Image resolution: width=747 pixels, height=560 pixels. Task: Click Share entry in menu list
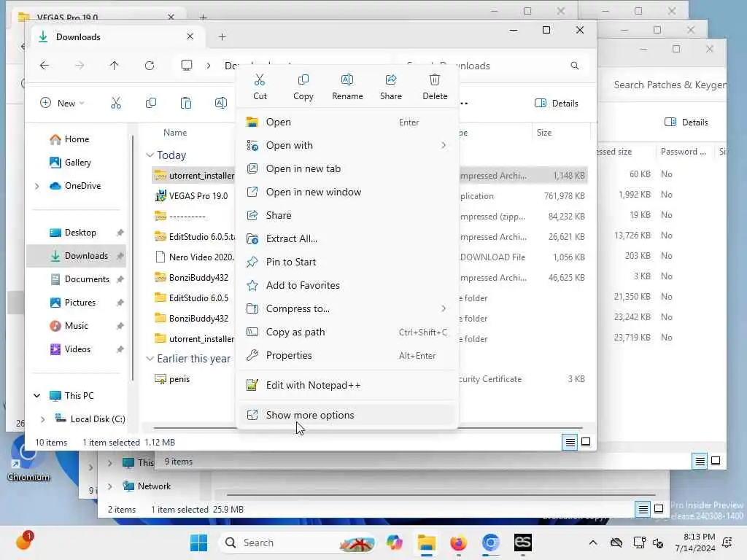pos(347,215)
